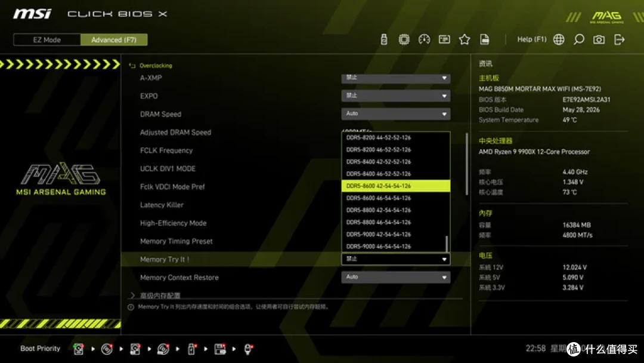Select the FCLK Frequency row

296,150
